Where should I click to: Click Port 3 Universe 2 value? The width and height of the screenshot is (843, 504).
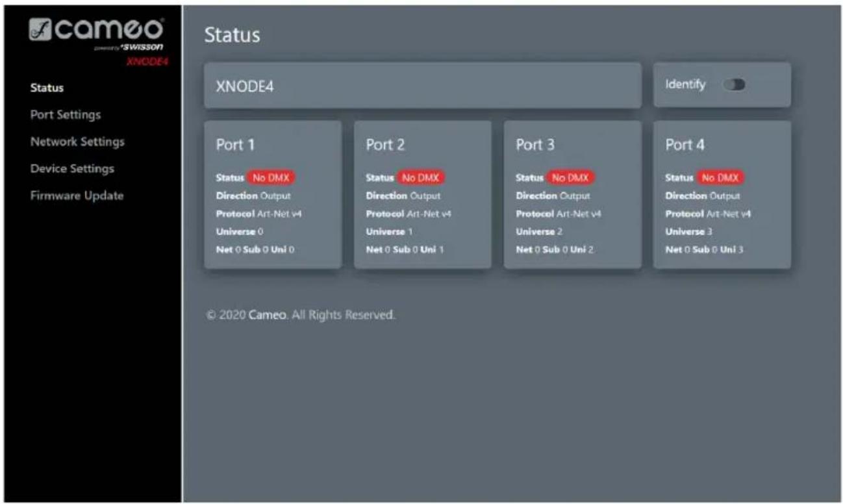tap(539, 231)
